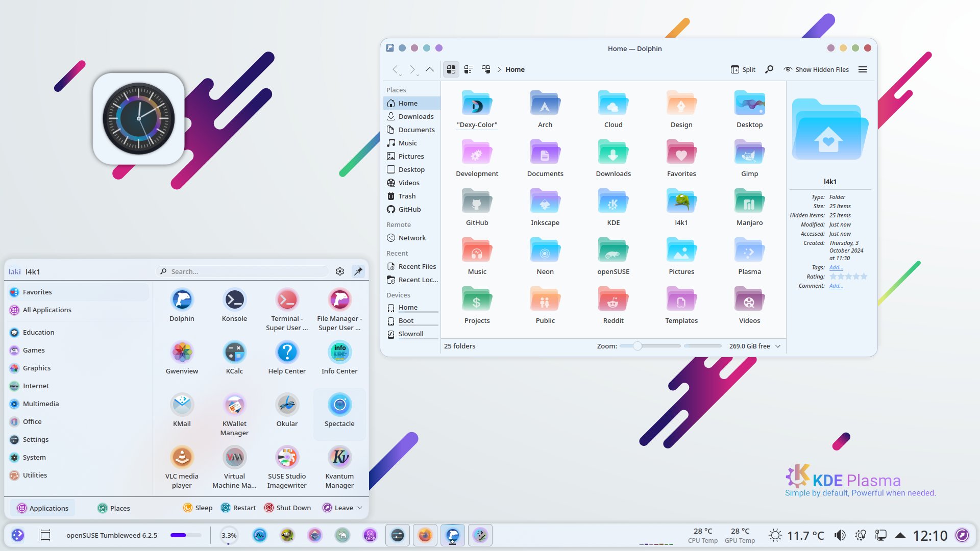Open the Dexy-Color folder in Dolphin
This screenshot has width=980, height=551.
477,103
